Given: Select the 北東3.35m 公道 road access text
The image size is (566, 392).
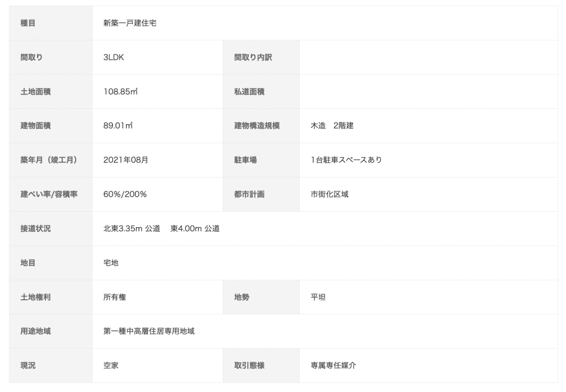Looking at the screenshot, I should (132, 229).
